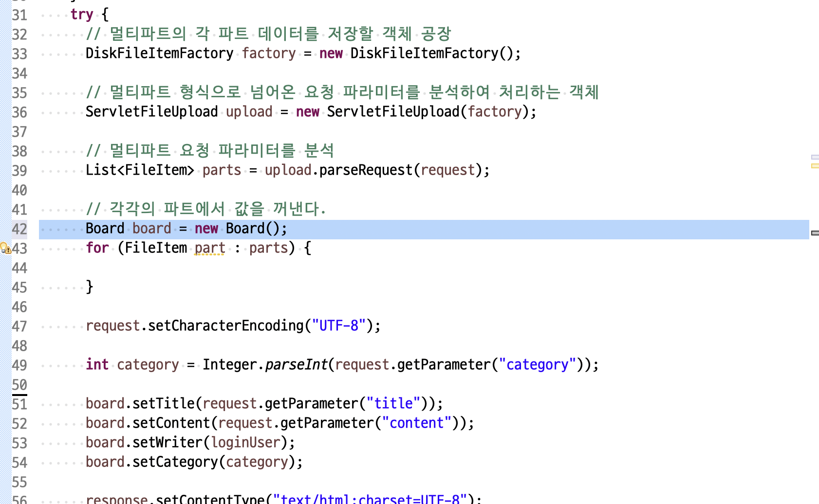819x504 pixels.
Task: Click the 'board' variable on highlighted line 42
Action: coord(151,228)
